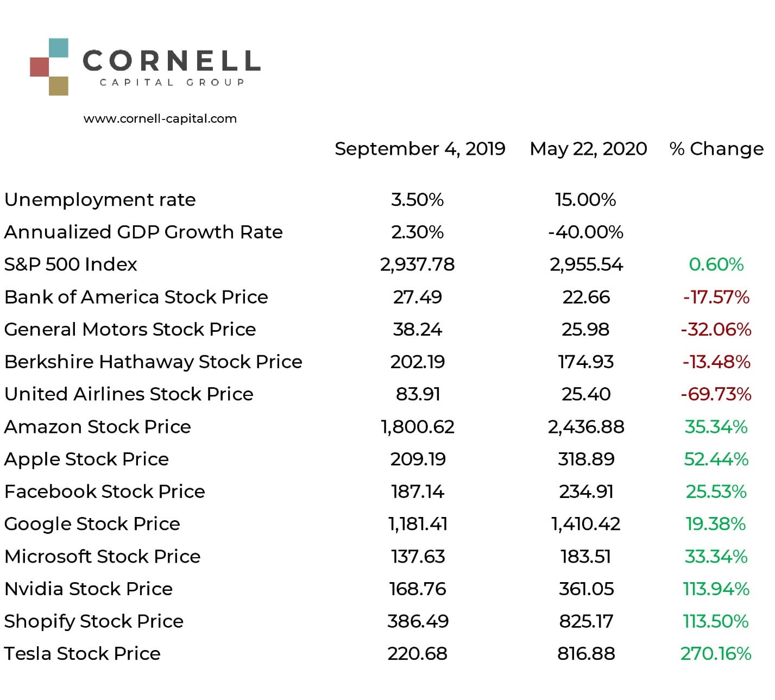Click the teal square in the logo
775x700 pixels.
click(x=58, y=48)
